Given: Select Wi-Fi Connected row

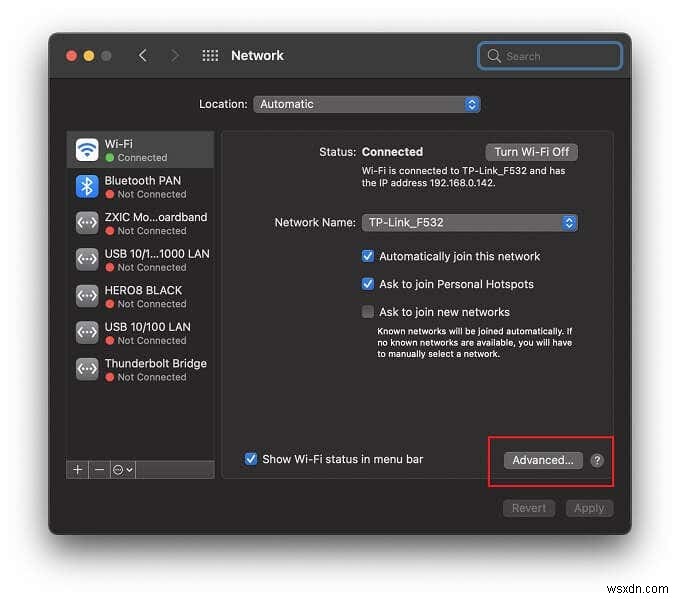Looking at the screenshot, I should coord(140,150).
